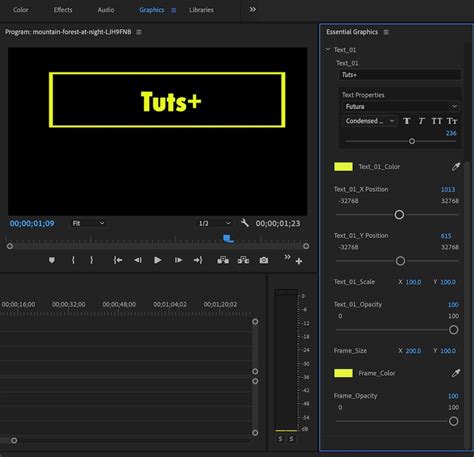Open the Fit zoom level dropdown
This screenshot has width=474, height=457.
(x=88, y=223)
